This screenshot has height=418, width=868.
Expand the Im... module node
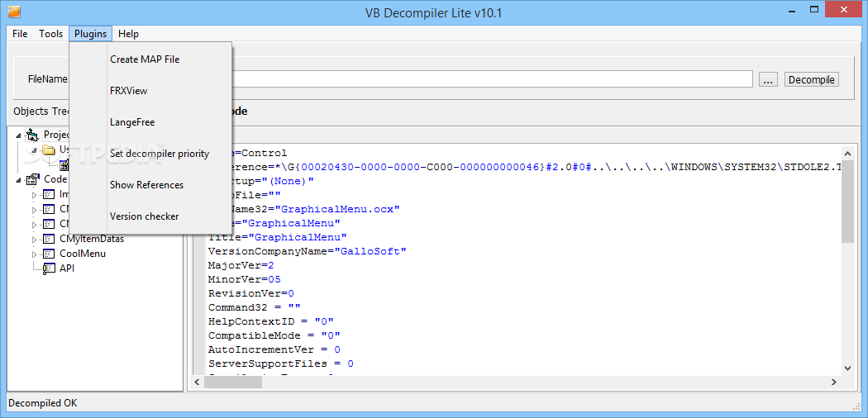click(35, 195)
